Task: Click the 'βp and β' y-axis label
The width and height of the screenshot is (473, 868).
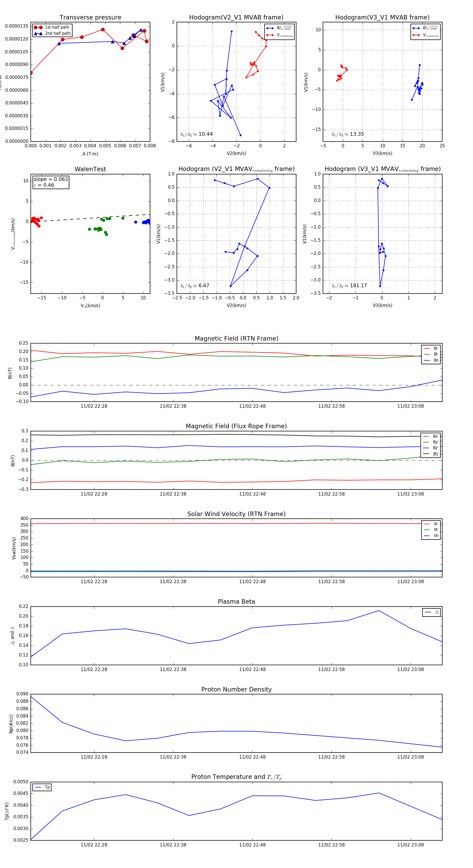Action: tap(13, 636)
